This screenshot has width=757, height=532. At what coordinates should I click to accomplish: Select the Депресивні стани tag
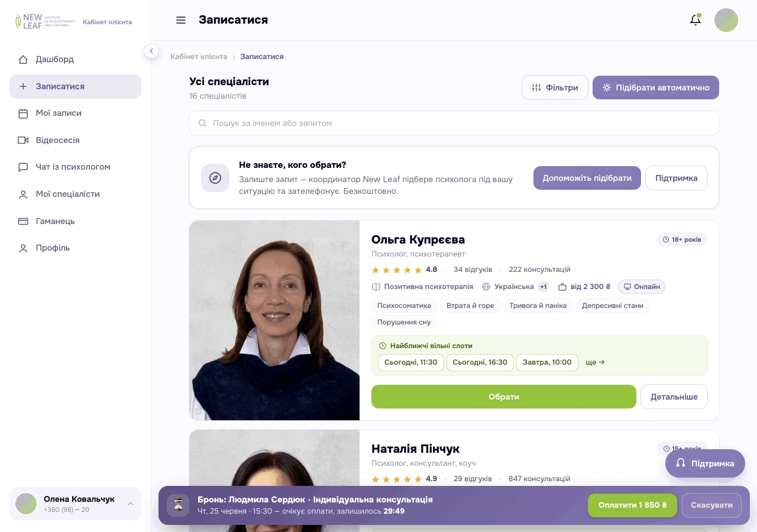[613, 306]
